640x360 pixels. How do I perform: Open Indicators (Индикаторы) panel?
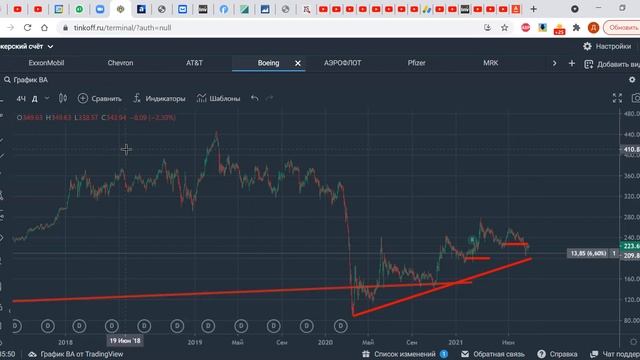point(159,98)
